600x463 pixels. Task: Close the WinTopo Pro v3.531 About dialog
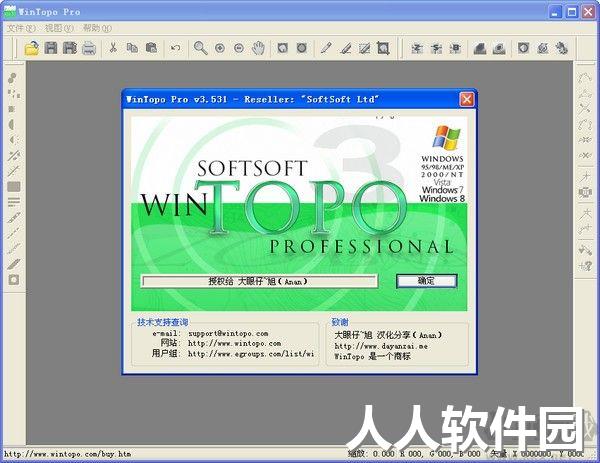(x=466, y=99)
